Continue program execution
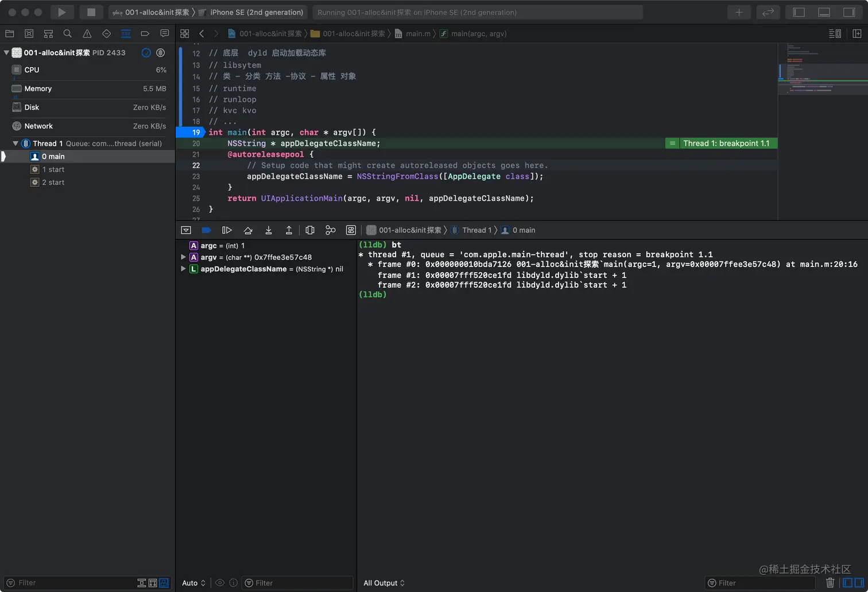 pyautogui.click(x=227, y=230)
